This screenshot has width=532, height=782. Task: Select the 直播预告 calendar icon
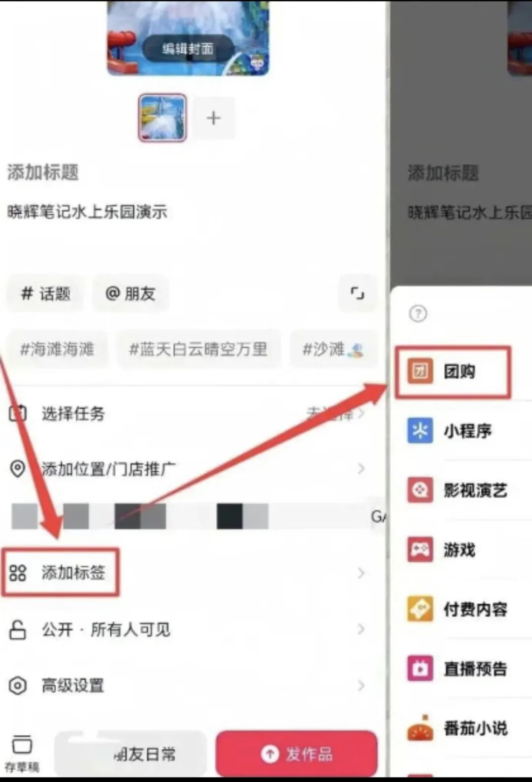[x=420, y=668]
